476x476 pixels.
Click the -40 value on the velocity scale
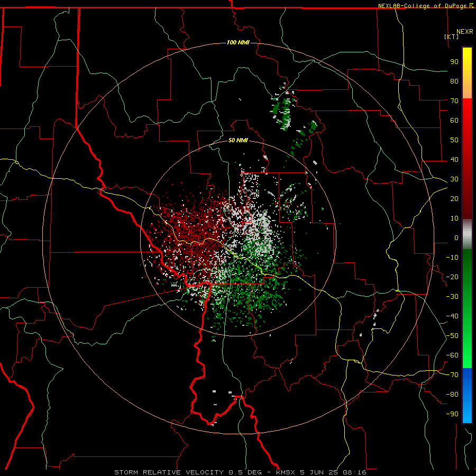[x=452, y=316]
